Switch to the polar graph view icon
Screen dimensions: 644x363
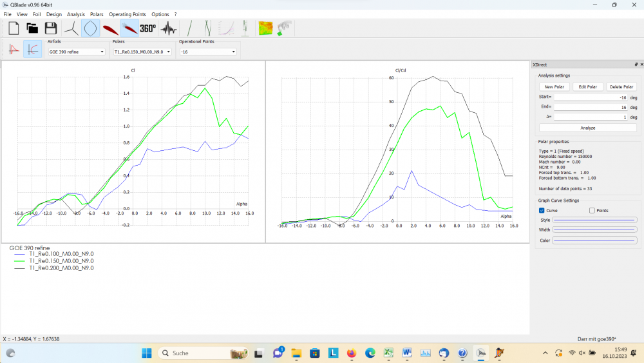tap(33, 49)
